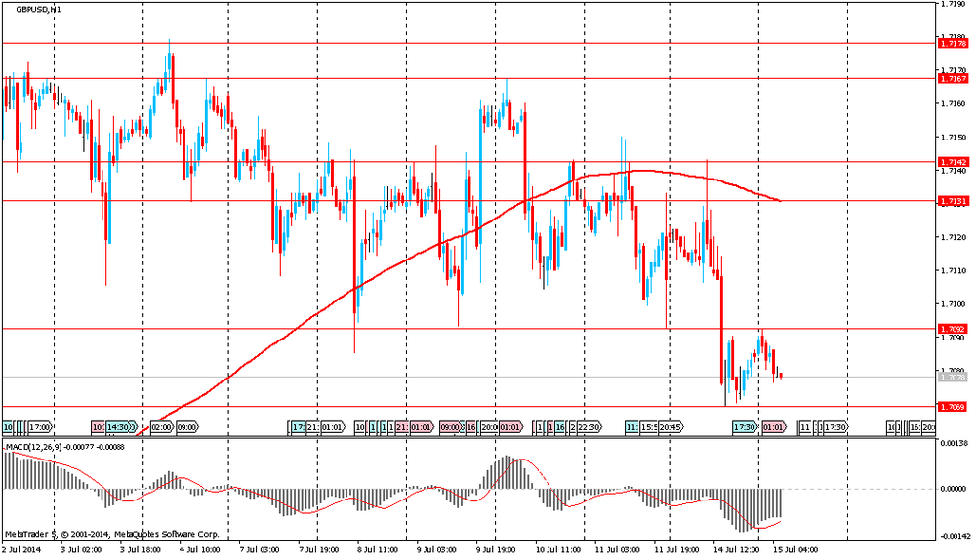Click the 1.7120 price axis tick
This screenshot has height=560, width=976.
pyautogui.click(x=953, y=237)
